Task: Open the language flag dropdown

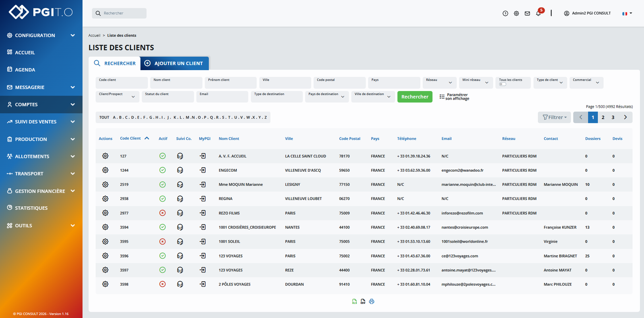Action: (627, 13)
